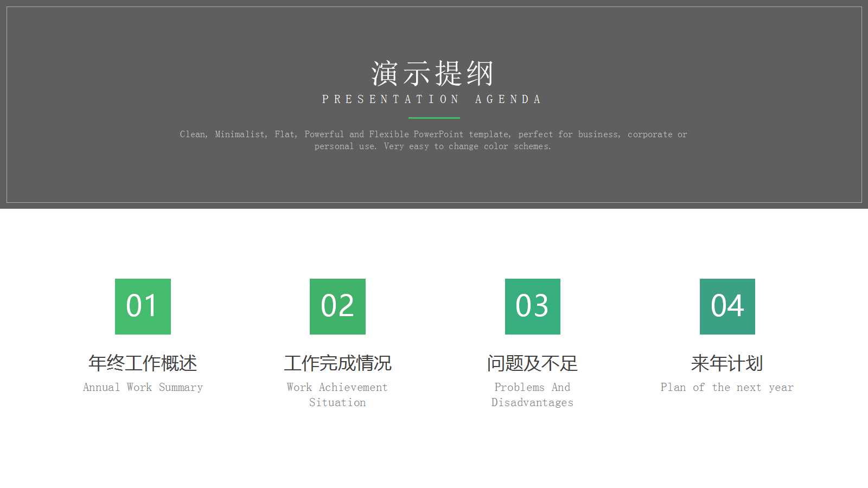Open the "来年计划" agenda section

point(727,364)
